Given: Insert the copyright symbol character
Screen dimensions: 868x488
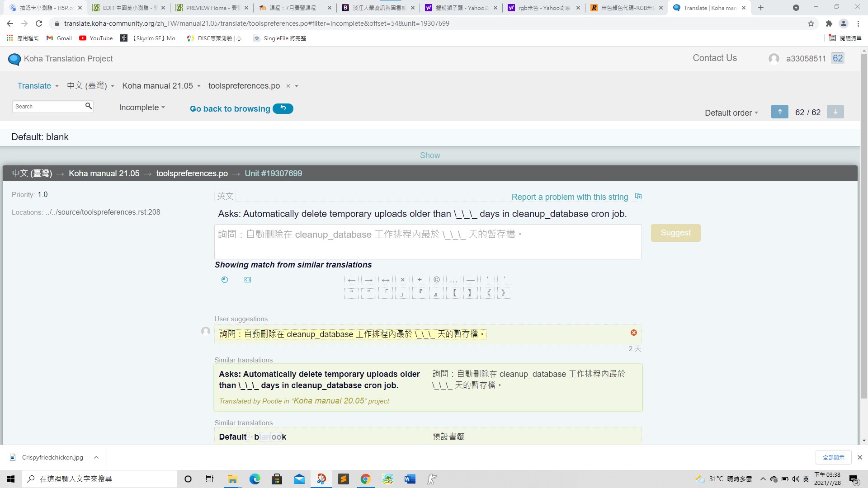Looking at the screenshot, I should coord(436,280).
